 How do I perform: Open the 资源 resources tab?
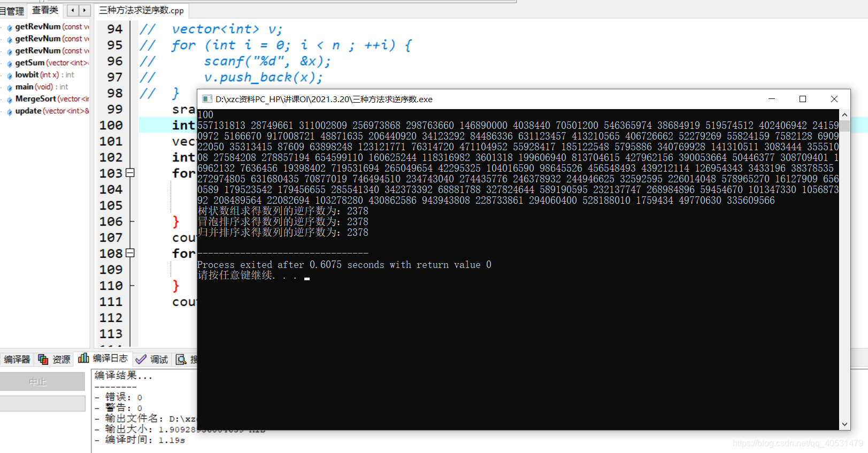54,359
